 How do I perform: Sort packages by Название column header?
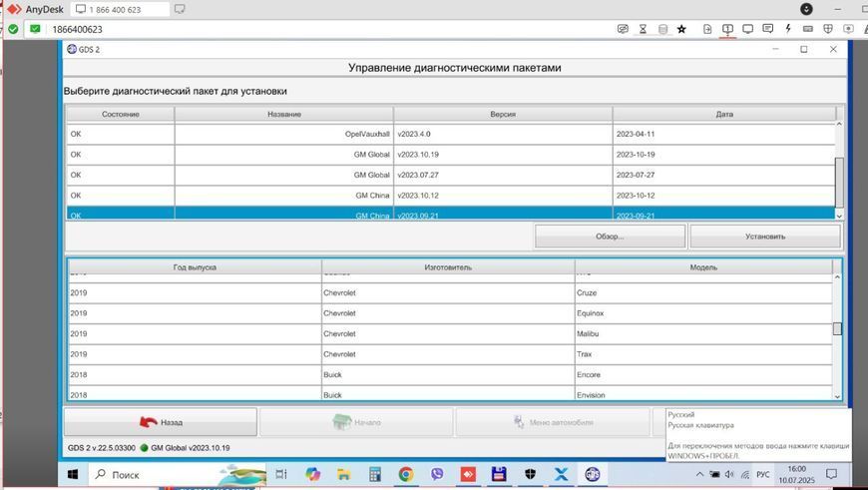(284, 114)
